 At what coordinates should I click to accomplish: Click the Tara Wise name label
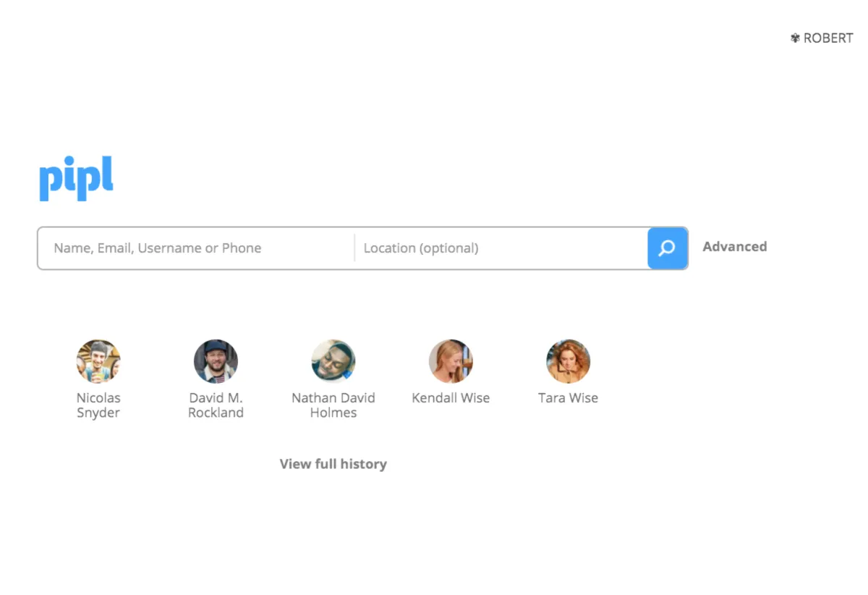(568, 398)
